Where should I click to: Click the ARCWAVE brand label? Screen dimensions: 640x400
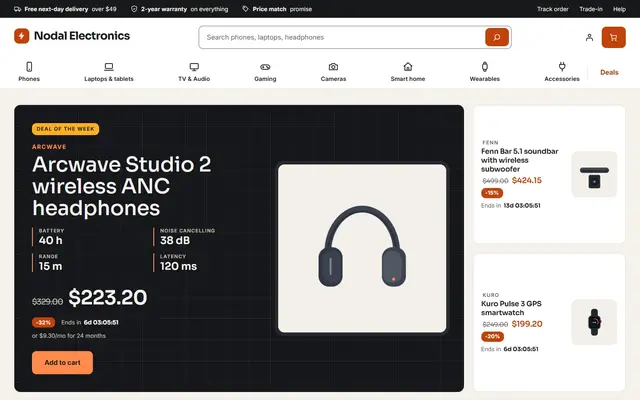coord(49,147)
